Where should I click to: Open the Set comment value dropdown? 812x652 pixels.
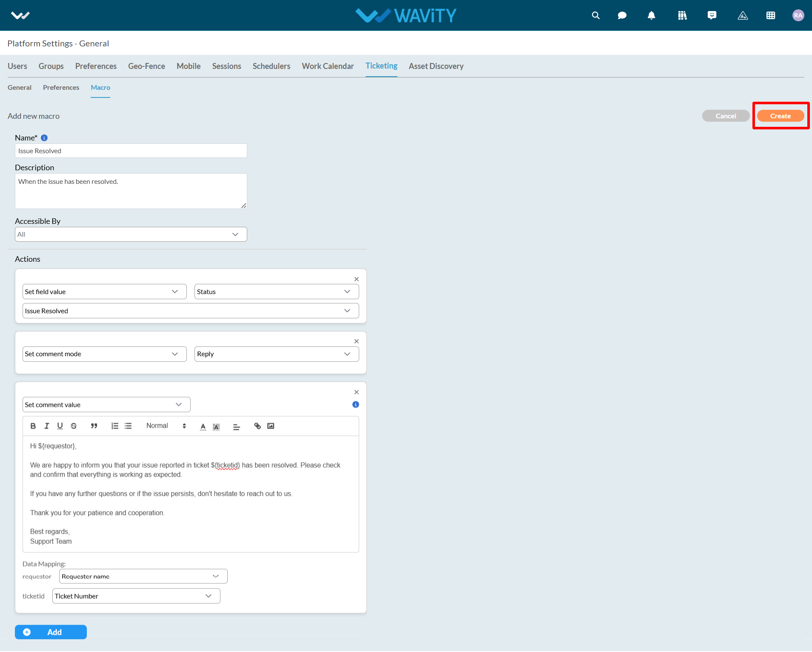(x=106, y=405)
